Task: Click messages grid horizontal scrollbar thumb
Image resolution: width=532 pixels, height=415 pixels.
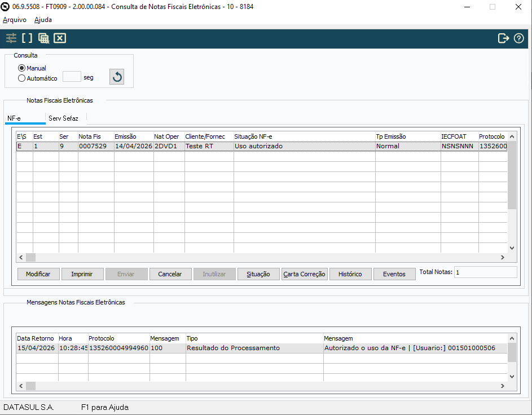Action: pos(31,386)
